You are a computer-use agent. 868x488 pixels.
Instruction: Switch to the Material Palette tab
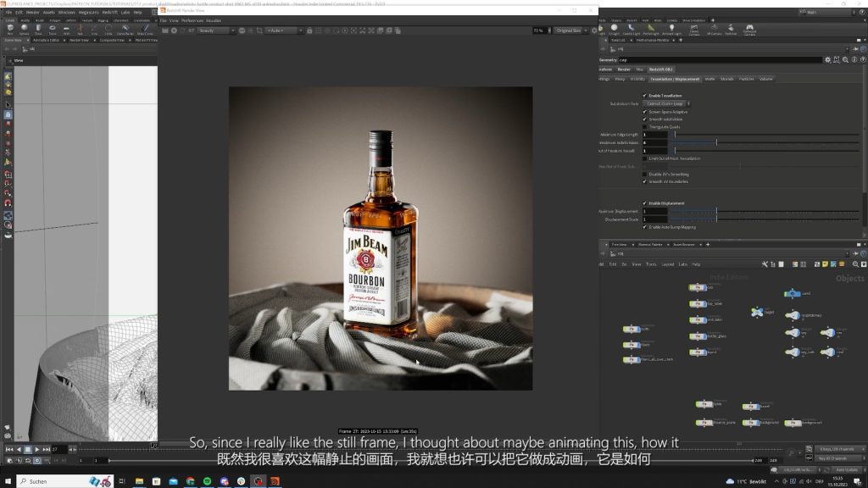[650, 245]
